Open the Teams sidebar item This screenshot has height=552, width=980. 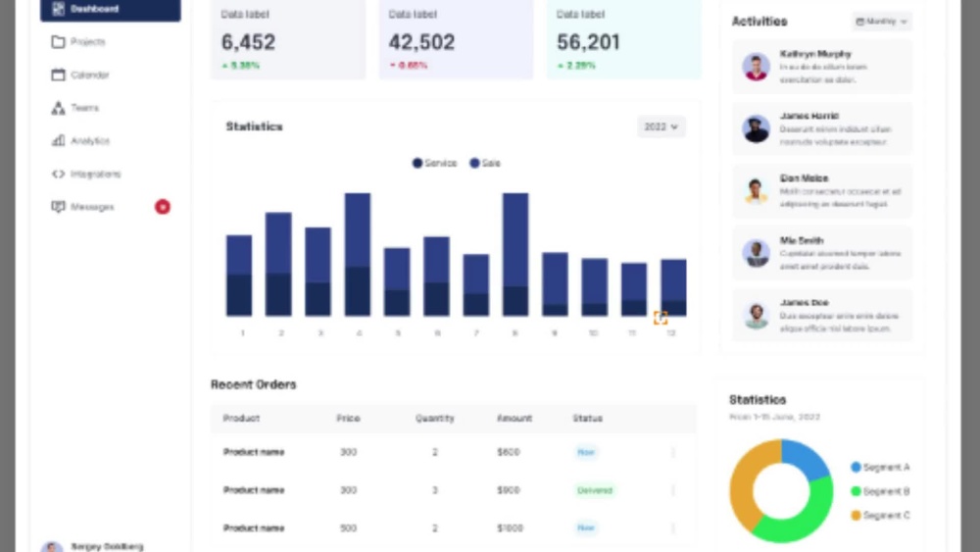point(111,108)
